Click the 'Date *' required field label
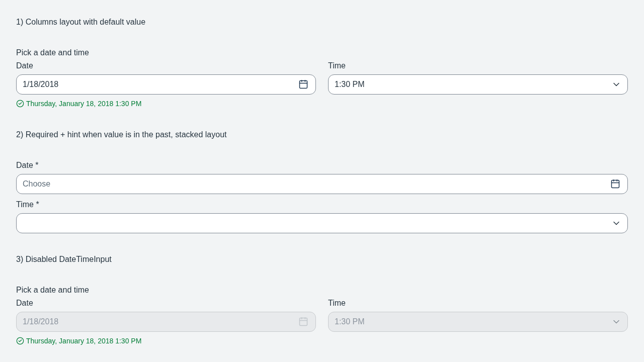This screenshot has width=644, height=362. pos(27,165)
